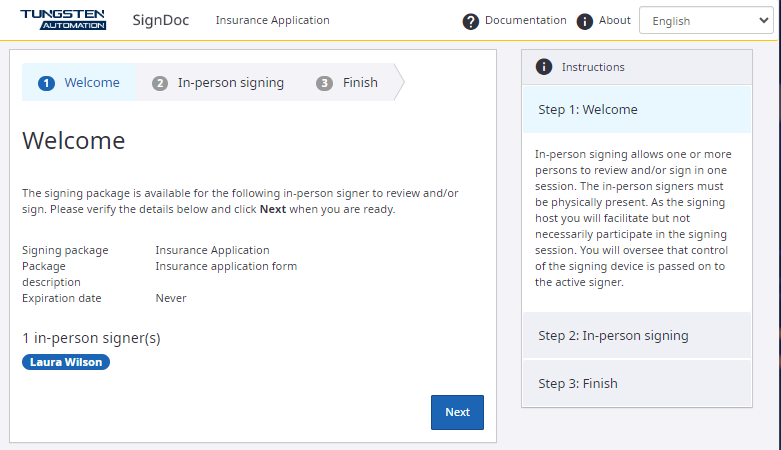This screenshot has width=781, height=450.
Task: Click the SignDoc product name
Action: [x=161, y=20]
